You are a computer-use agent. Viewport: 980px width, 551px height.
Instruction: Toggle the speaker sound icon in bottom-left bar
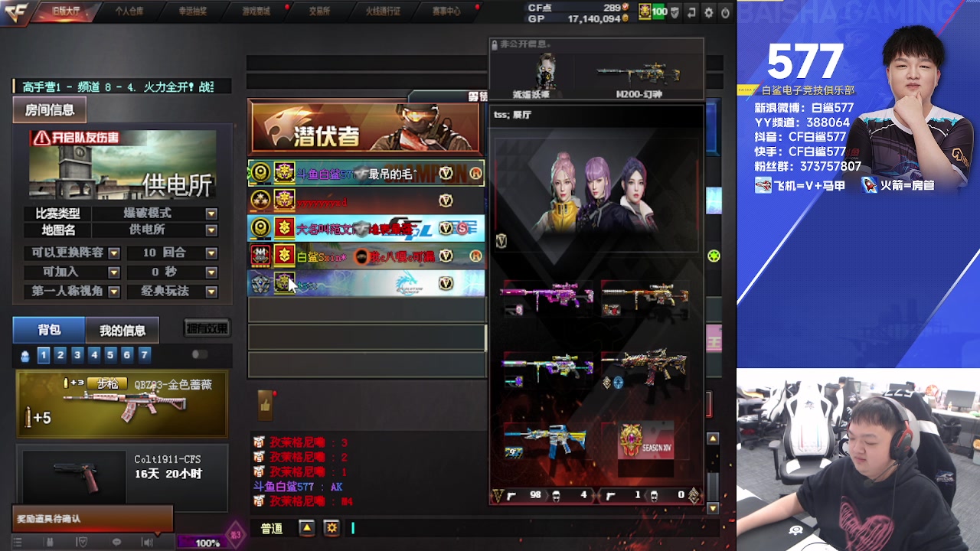point(148,542)
